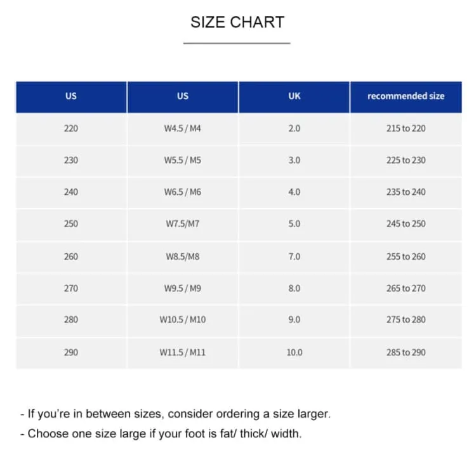Select size 270 in first column
This screenshot has height=476, width=476.
71,289
